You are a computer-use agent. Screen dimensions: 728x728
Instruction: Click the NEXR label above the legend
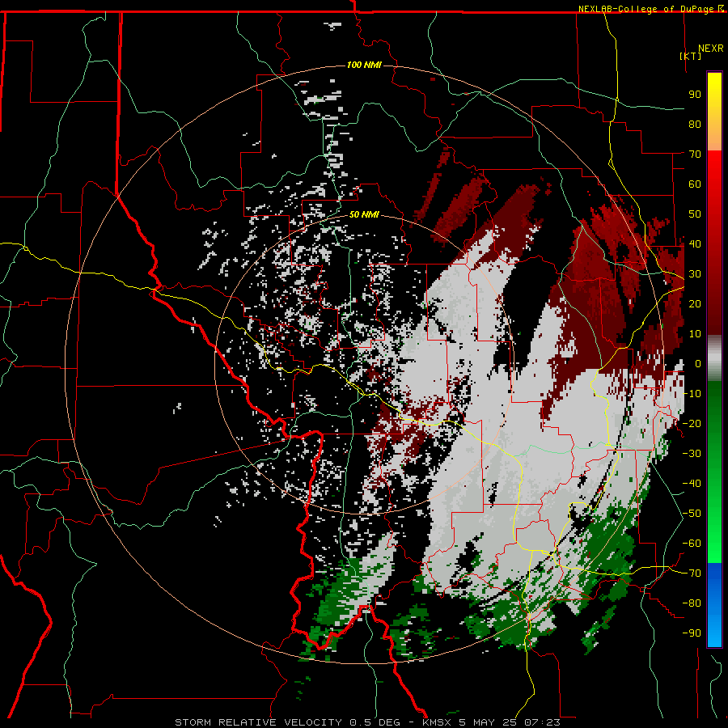(711, 49)
